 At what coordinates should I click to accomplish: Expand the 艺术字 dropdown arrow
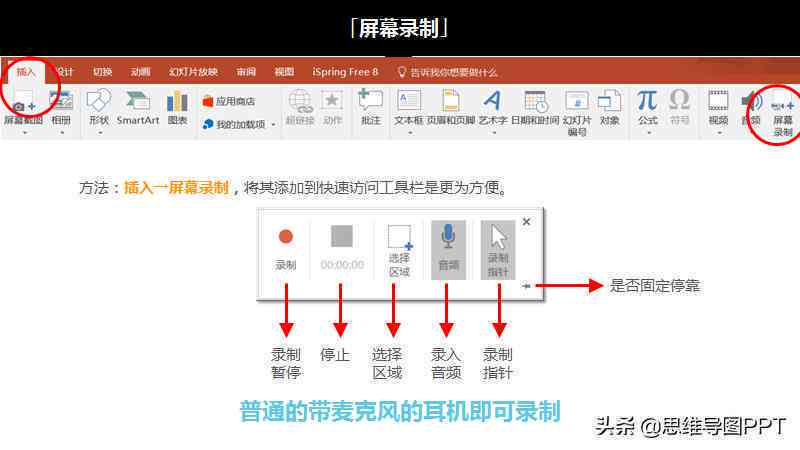coord(493,133)
